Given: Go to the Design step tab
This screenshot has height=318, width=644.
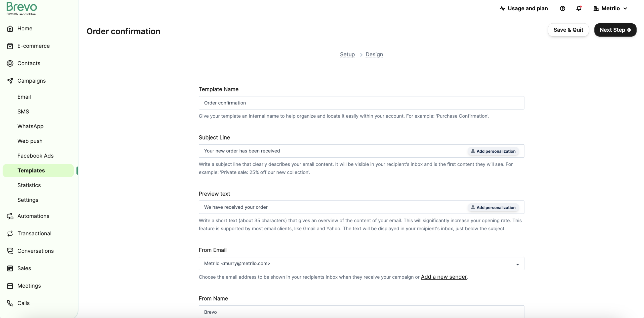Looking at the screenshot, I should point(374,55).
